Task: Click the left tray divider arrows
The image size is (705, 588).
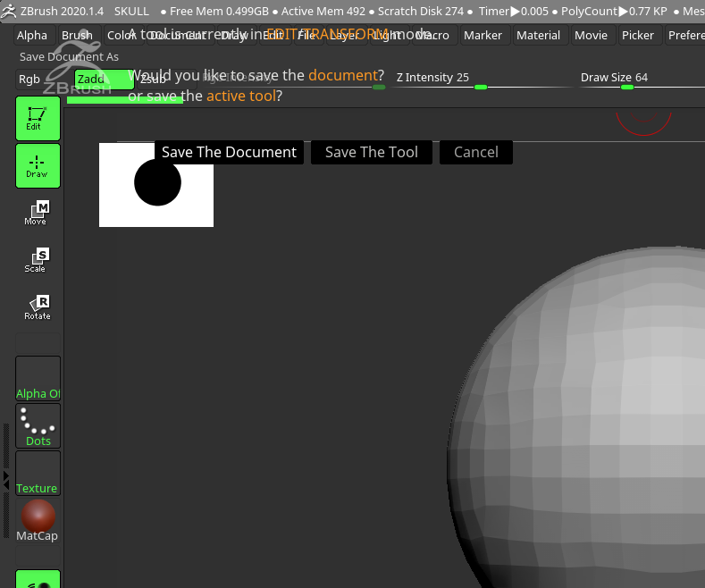Action: [x=6, y=480]
